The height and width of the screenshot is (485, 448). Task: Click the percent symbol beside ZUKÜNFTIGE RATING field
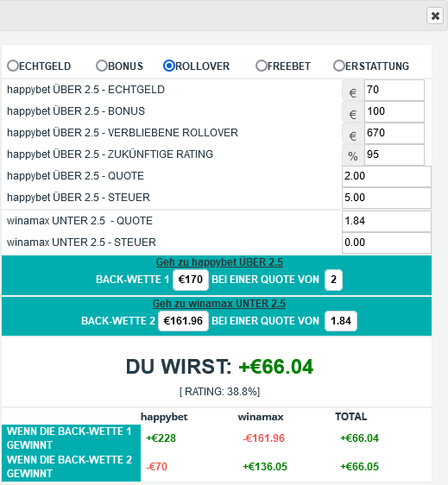[353, 156]
